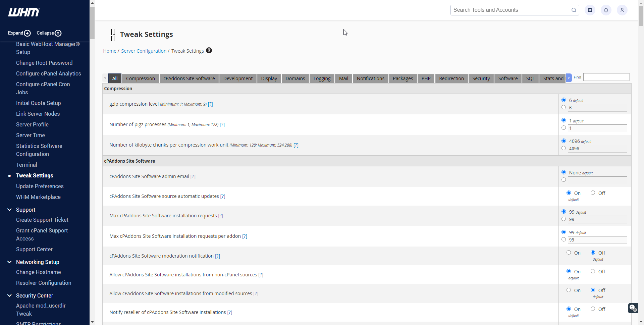Image resolution: width=644 pixels, height=325 pixels.
Task: Collapse the Support sidebar section
Action: 9,210
